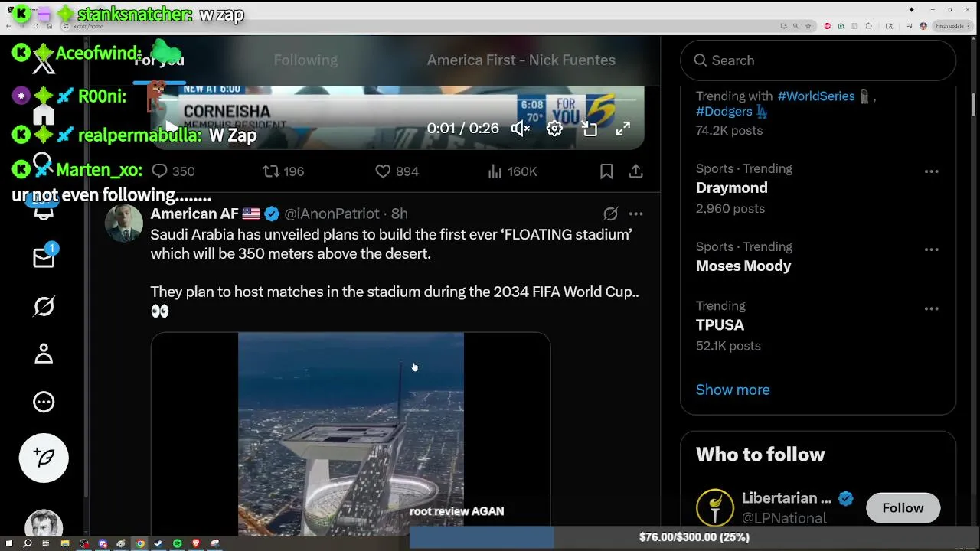Image resolution: width=980 pixels, height=551 pixels.
Task: Open more options on American AF post
Action: point(635,214)
